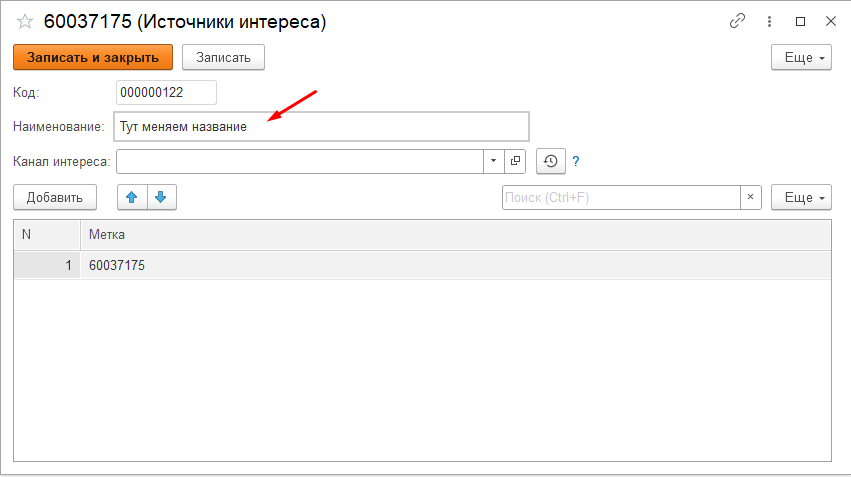Click the Добавить button

[55, 197]
